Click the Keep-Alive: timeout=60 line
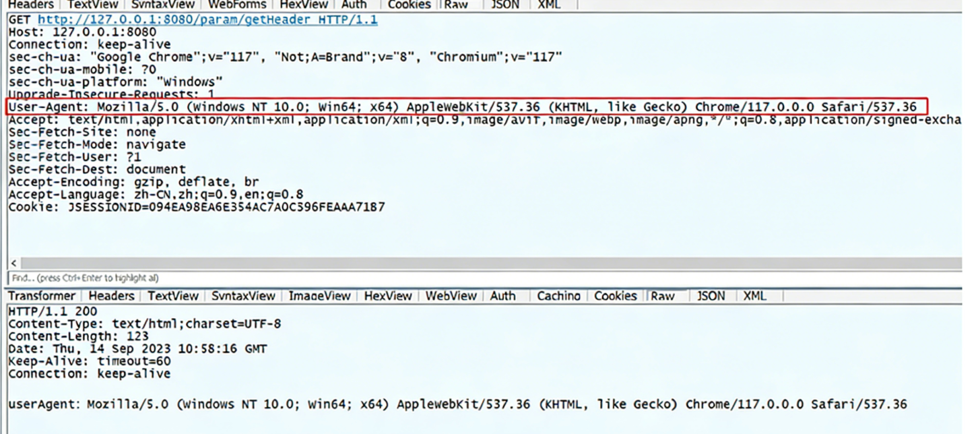The height and width of the screenshot is (434, 980). [90, 361]
